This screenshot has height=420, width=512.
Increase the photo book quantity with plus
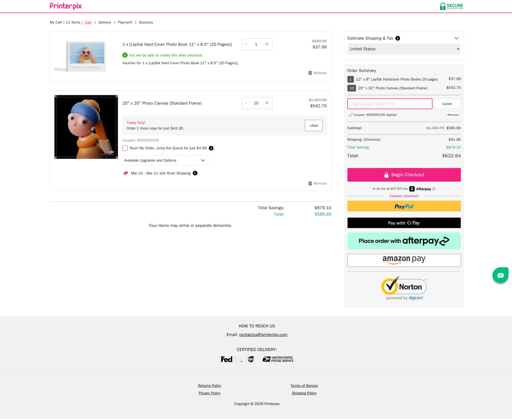[267, 44]
